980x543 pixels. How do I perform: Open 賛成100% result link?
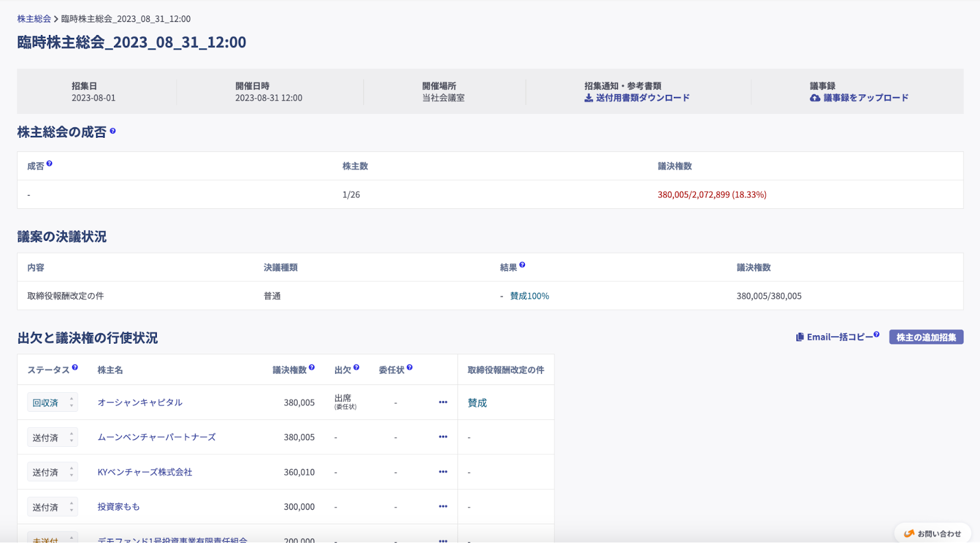[529, 296]
